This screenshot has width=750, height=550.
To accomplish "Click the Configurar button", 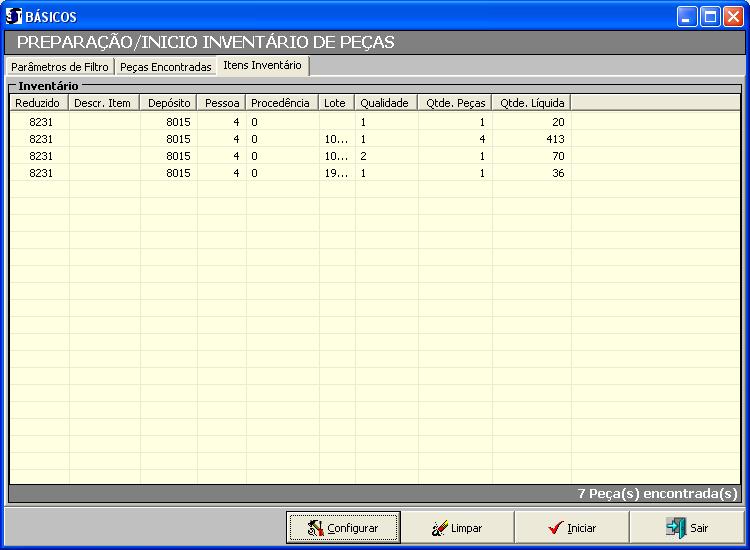I will (x=343, y=527).
